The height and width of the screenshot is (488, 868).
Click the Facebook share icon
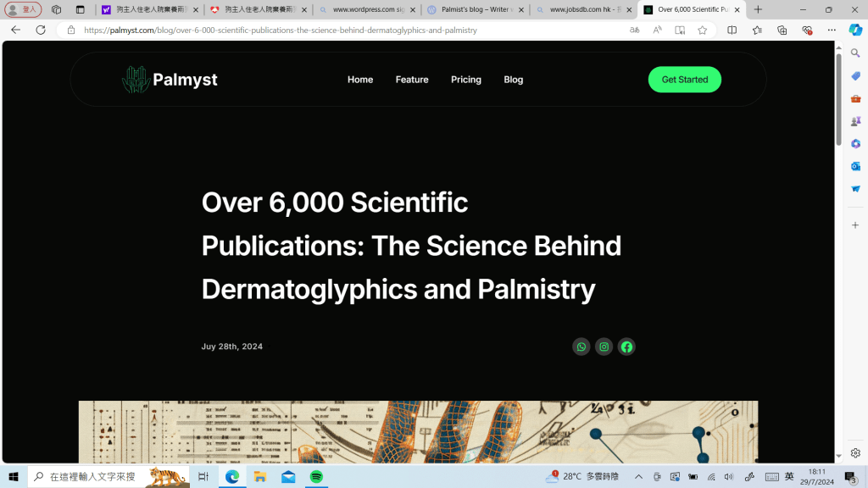pos(626,347)
